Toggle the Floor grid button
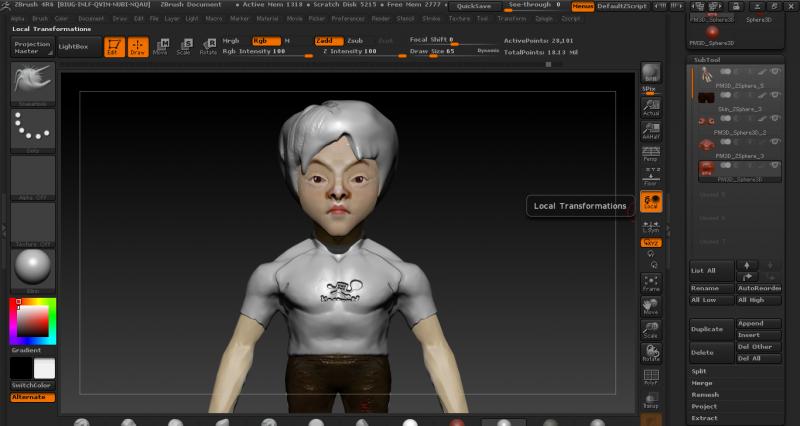The width and height of the screenshot is (800, 426). [651, 177]
